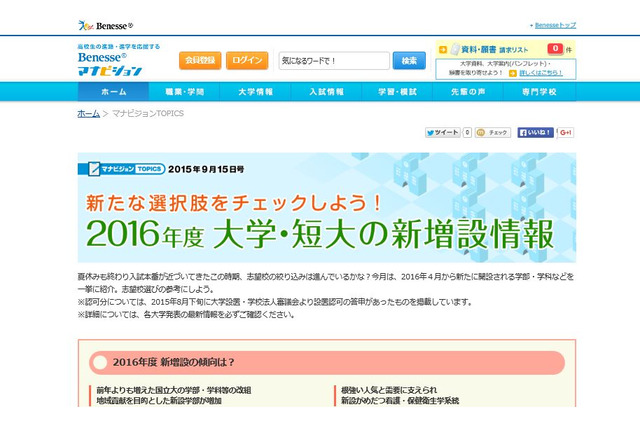Click the 前年よりも増えた国立大の学部 heading text
The image size is (640, 426).
coord(174,390)
